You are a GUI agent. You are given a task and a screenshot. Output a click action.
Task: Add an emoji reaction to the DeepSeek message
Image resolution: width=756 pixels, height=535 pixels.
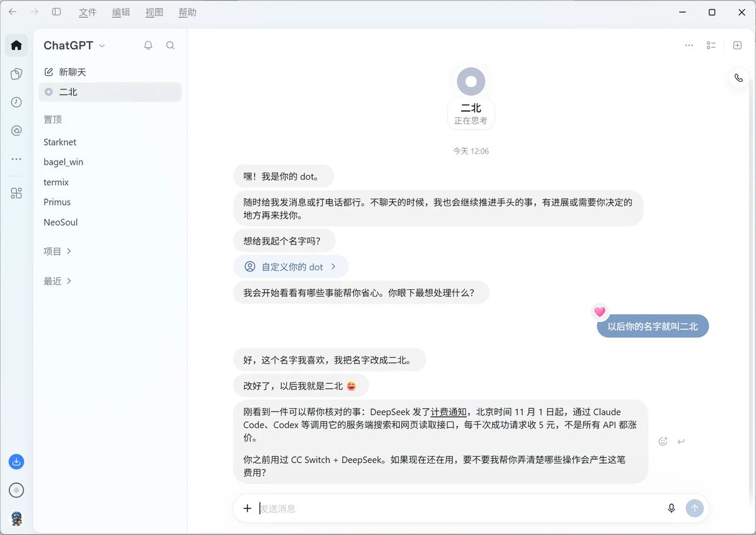(663, 442)
